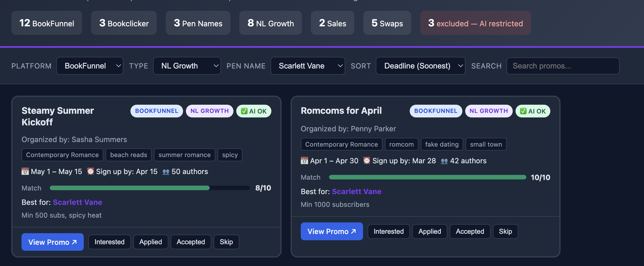Screen dimensions: 644x266
Task: Click calendar icon on Romcoms for April card
Action: pos(304,161)
